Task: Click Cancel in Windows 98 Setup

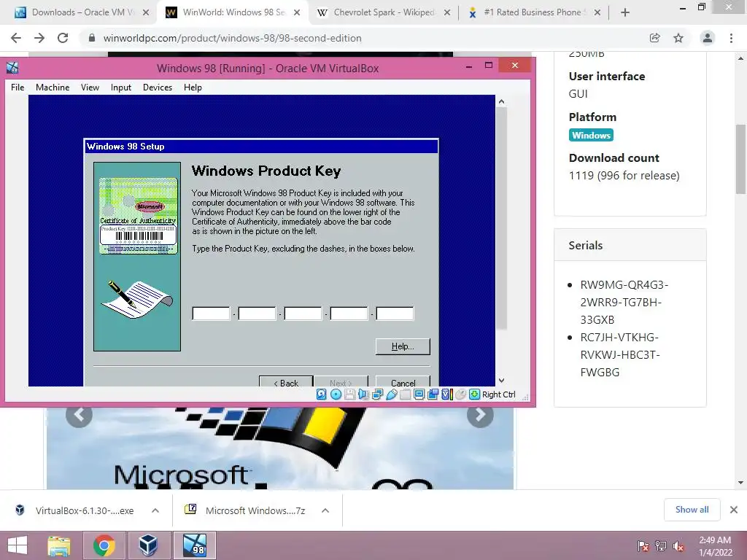Action: click(403, 381)
